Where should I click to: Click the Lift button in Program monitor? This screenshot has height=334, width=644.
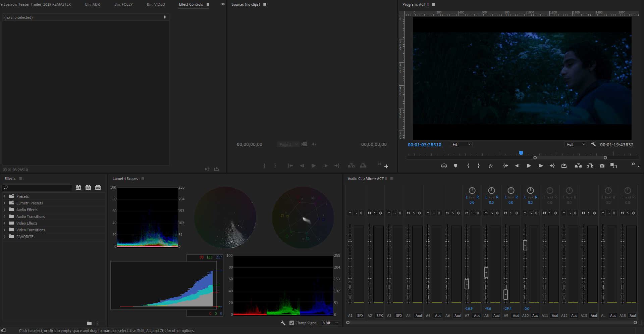578,166
